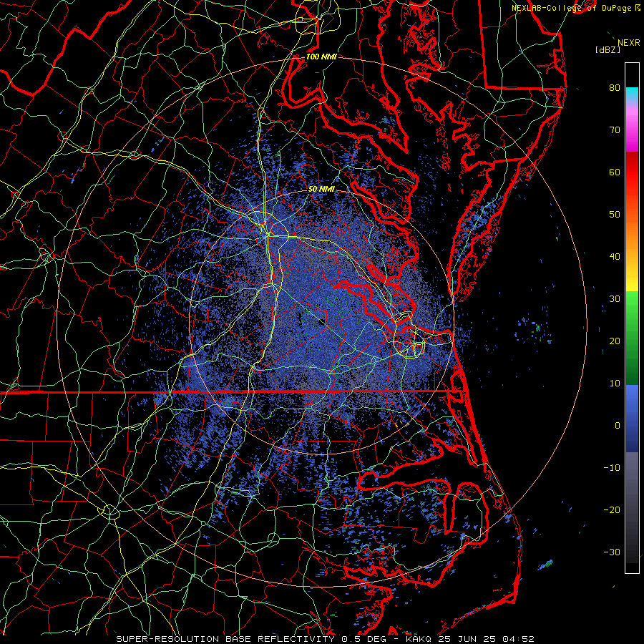Viewport: 644px width, 644px height.
Task: Click the NEXLAB-College of DuPage credit text
Action: (571, 8)
